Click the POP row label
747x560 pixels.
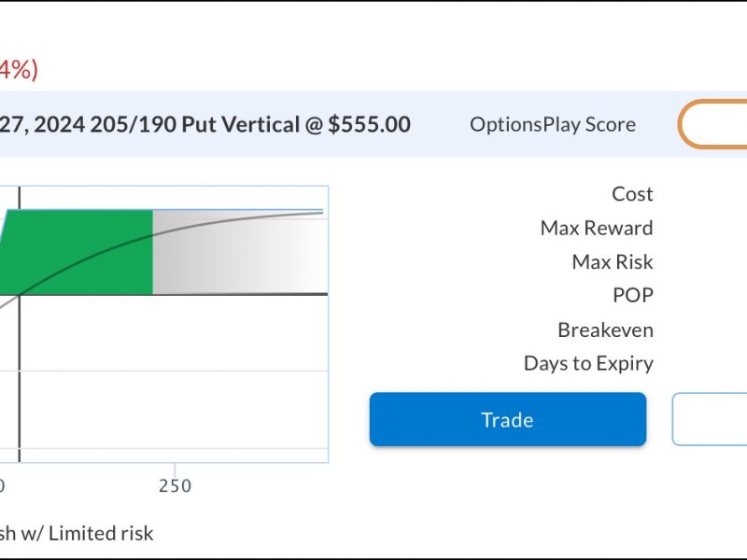(x=633, y=296)
